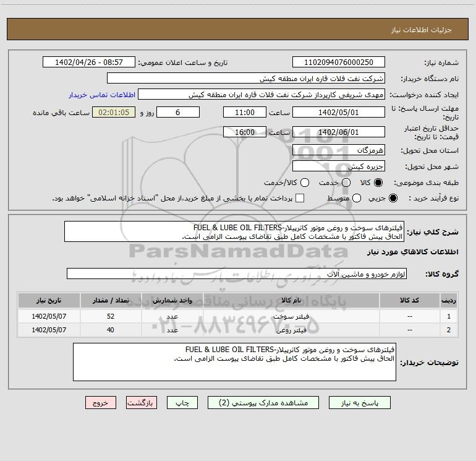Click the تاریخ نیاز column header
The image size is (476, 461).
click(49, 301)
